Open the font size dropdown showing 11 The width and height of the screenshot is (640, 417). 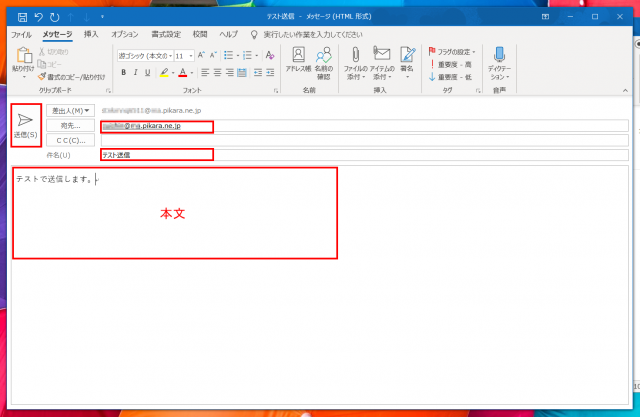[183, 56]
